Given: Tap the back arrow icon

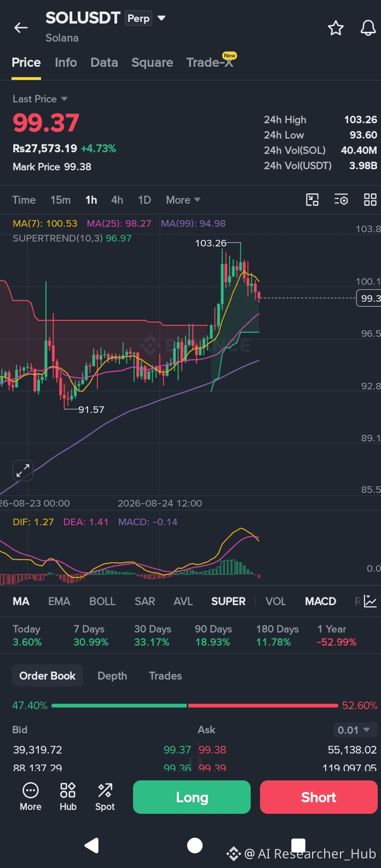Looking at the screenshot, I should [21, 28].
